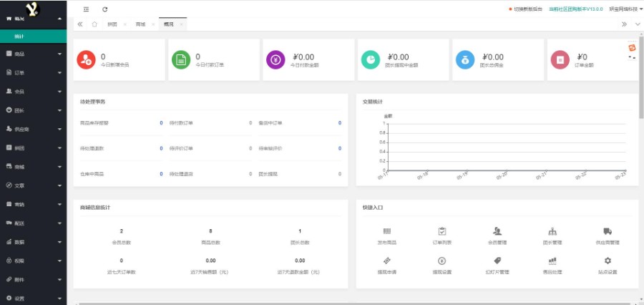Click 切换新版后台 link
This screenshot has width=644, height=305.
pyautogui.click(x=529, y=9)
